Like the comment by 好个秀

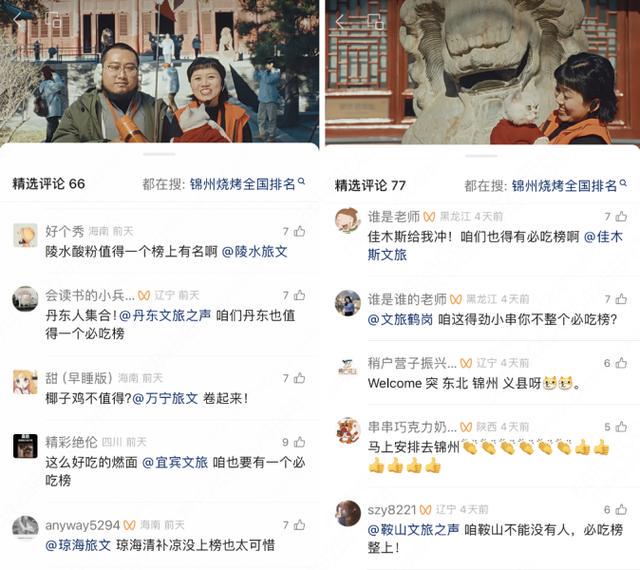pos(300,231)
